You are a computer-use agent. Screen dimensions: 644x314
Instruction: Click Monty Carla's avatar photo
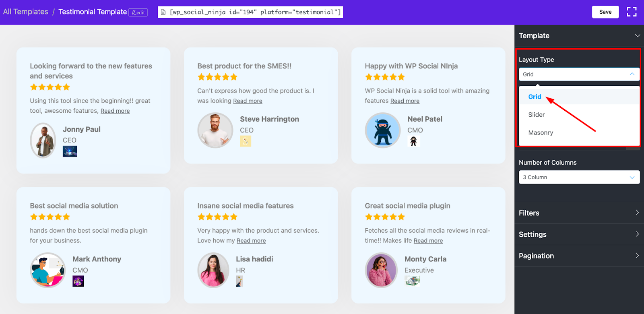381,270
